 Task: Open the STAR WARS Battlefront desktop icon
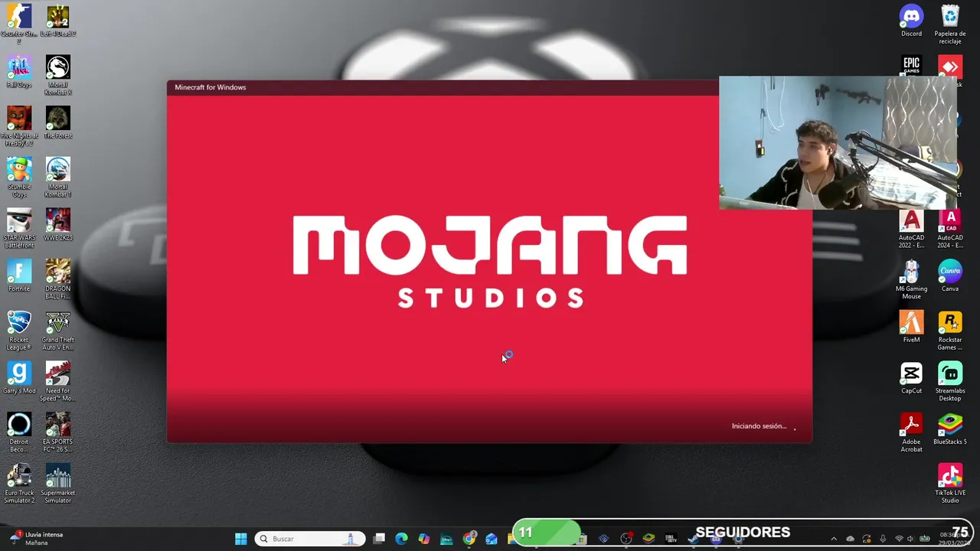coord(19,228)
